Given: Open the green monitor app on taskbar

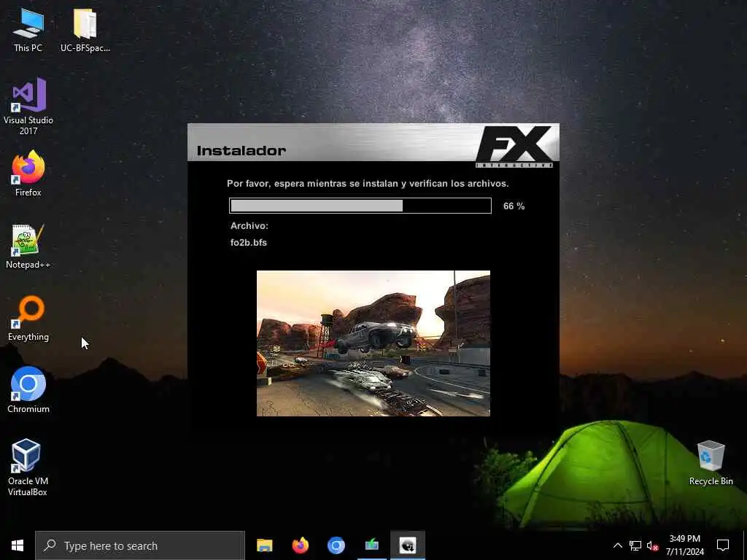Looking at the screenshot, I should click(371, 545).
